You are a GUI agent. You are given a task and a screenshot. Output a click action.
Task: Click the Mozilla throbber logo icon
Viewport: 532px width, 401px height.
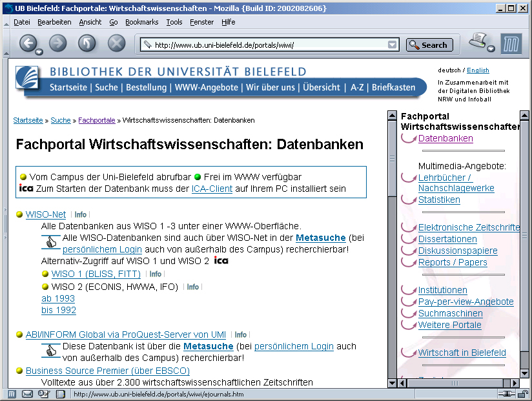[511, 44]
